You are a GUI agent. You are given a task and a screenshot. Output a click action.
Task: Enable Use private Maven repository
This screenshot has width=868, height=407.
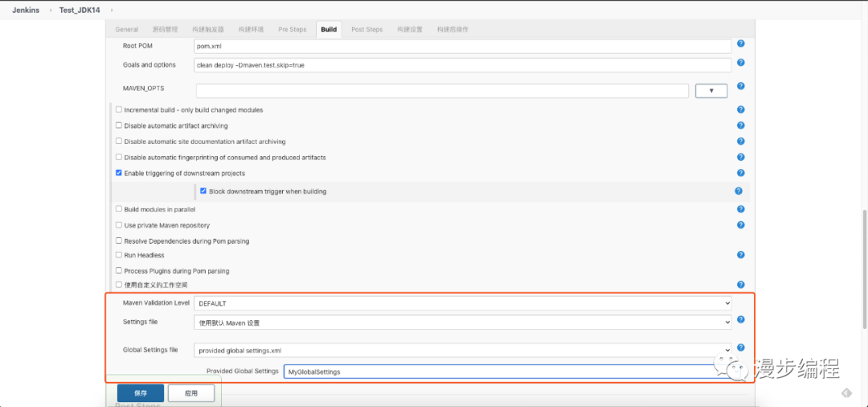[119, 225]
